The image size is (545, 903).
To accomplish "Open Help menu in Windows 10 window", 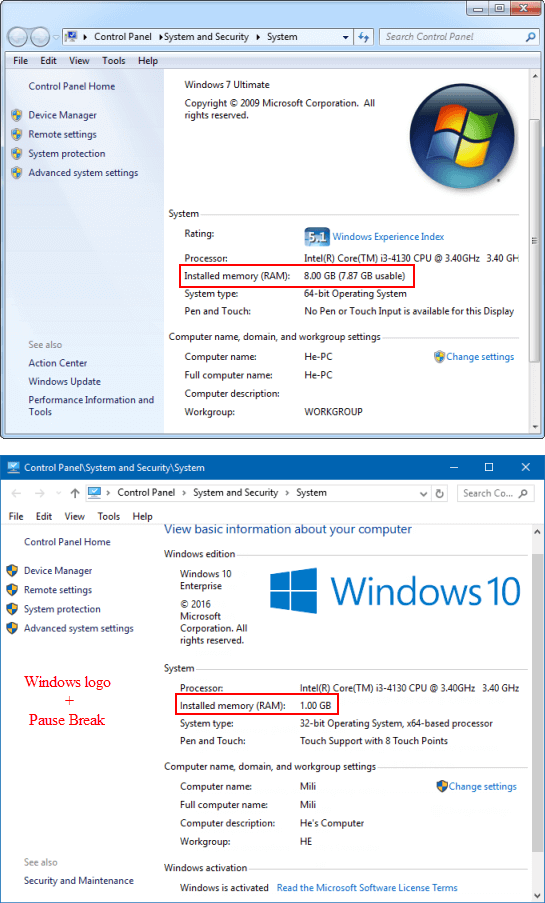I will (142, 517).
